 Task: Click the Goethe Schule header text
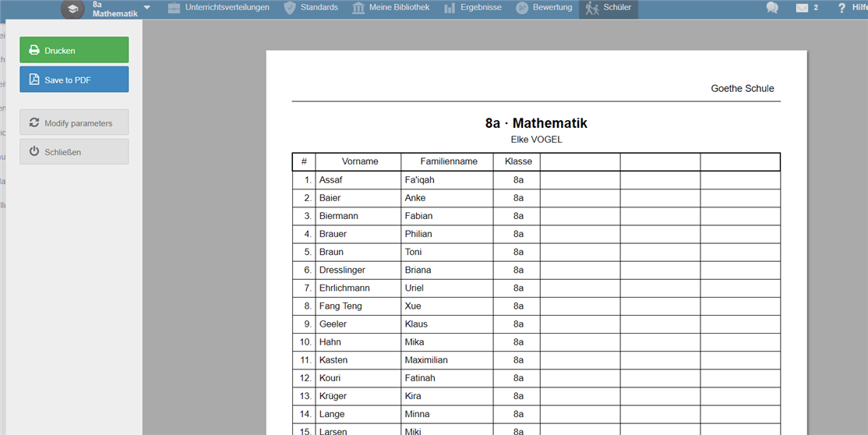click(743, 89)
